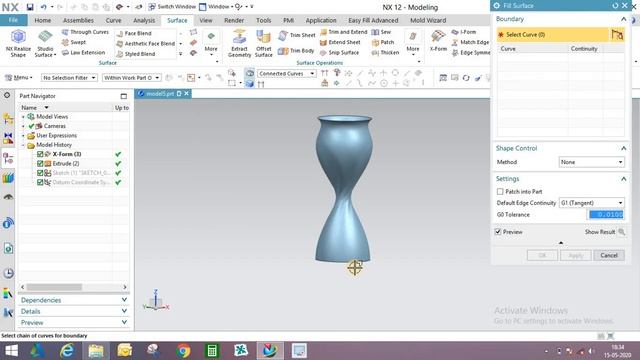This screenshot has height=360, width=640.
Task: Toggle the Preview checkbox in Fill Surface
Action: point(498,232)
